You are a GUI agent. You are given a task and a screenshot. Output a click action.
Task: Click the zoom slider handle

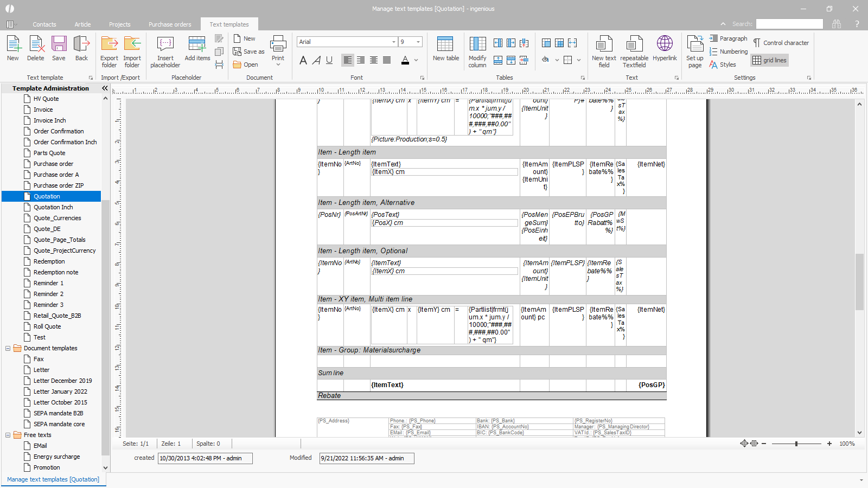coord(796,444)
